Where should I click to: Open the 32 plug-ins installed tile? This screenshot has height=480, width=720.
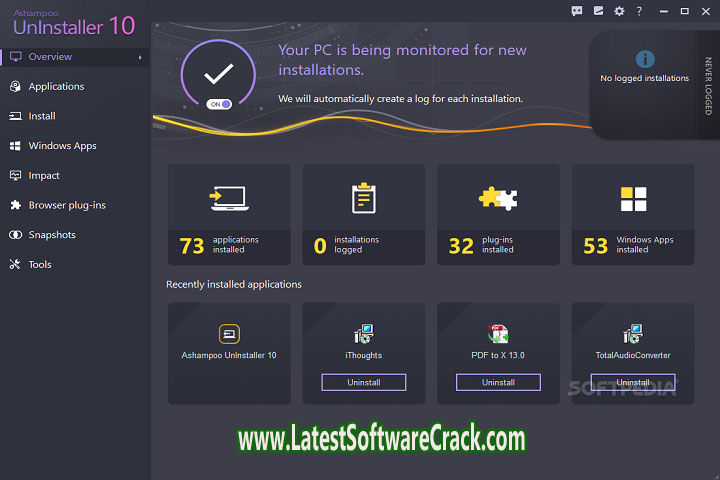(x=498, y=215)
